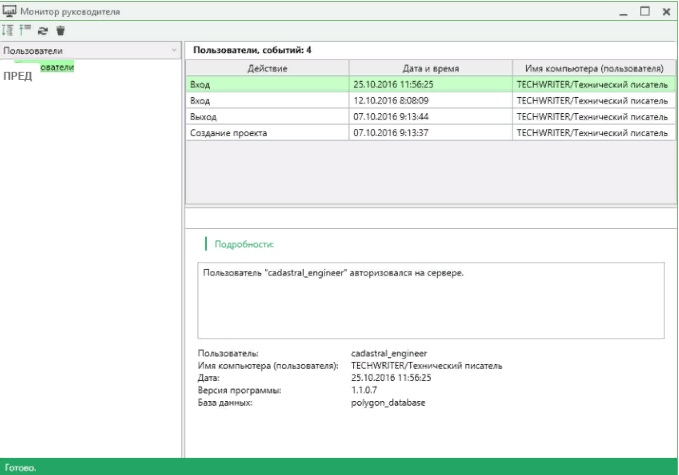
Task: Click the monitor app icon in title bar
Action: (x=10, y=10)
